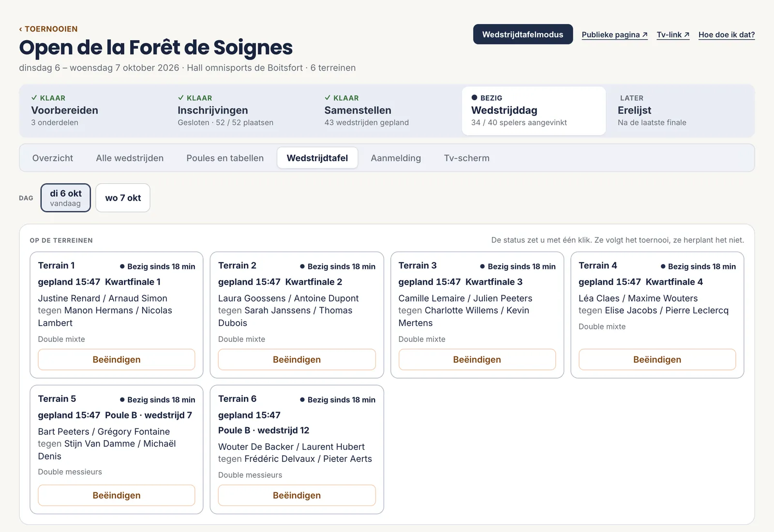Open the Voorbereiden step
The height and width of the screenshot is (532, 774).
click(94, 111)
